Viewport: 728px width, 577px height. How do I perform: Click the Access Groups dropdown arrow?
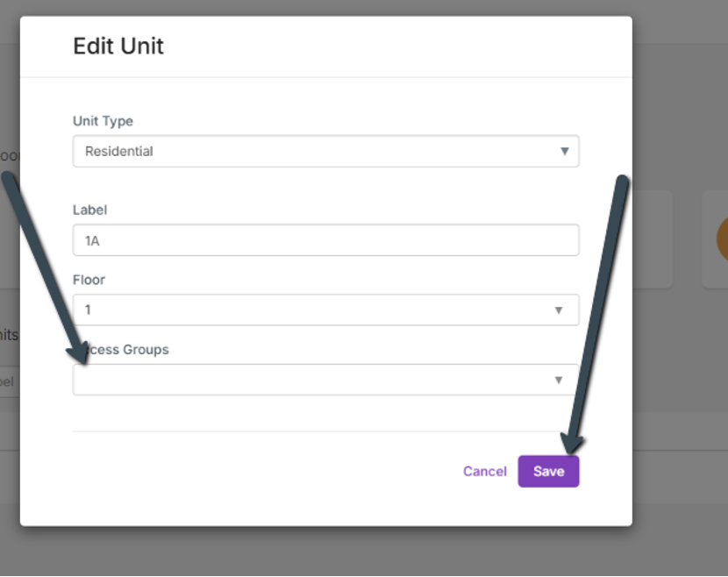click(x=558, y=380)
